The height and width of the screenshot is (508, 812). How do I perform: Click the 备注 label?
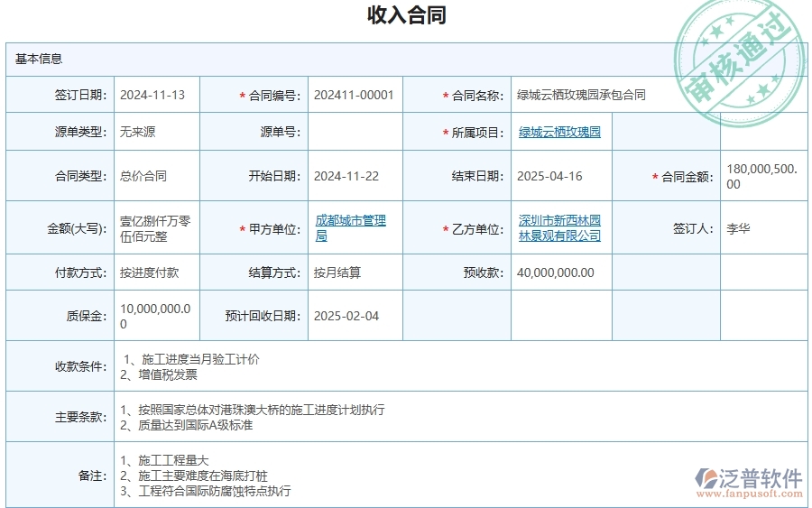point(92,476)
